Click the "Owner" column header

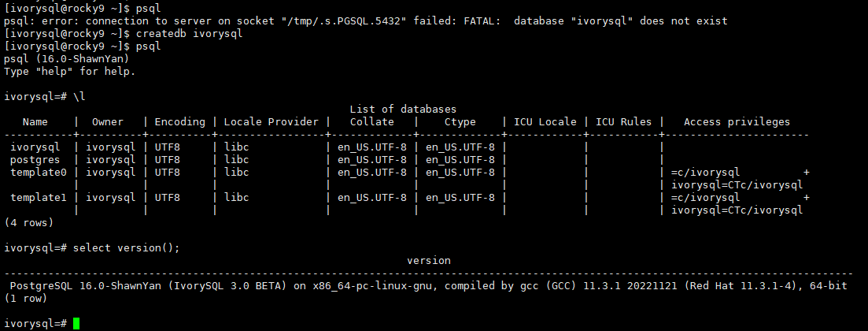pos(108,122)
